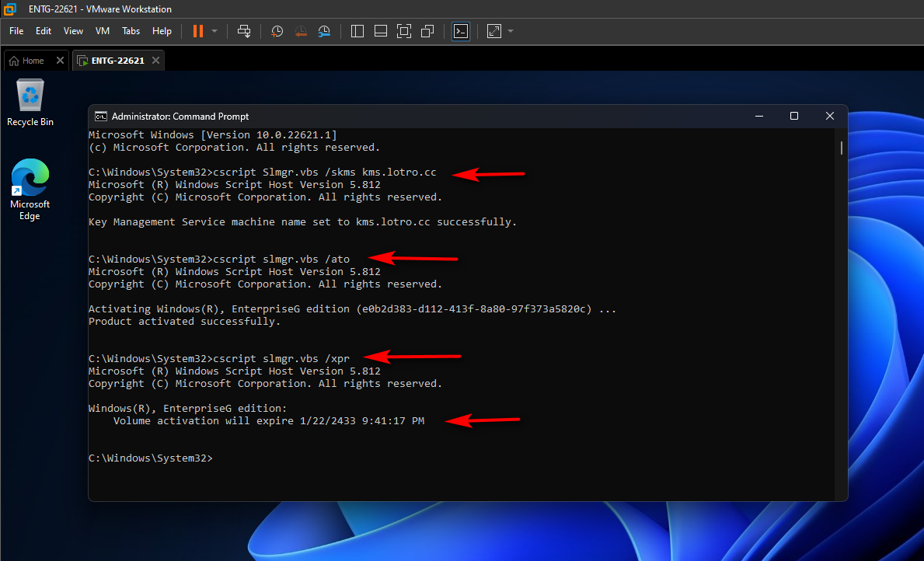Minimize the Command Prompt window
This screenshot has height=561, width=924.
point(759,116)
